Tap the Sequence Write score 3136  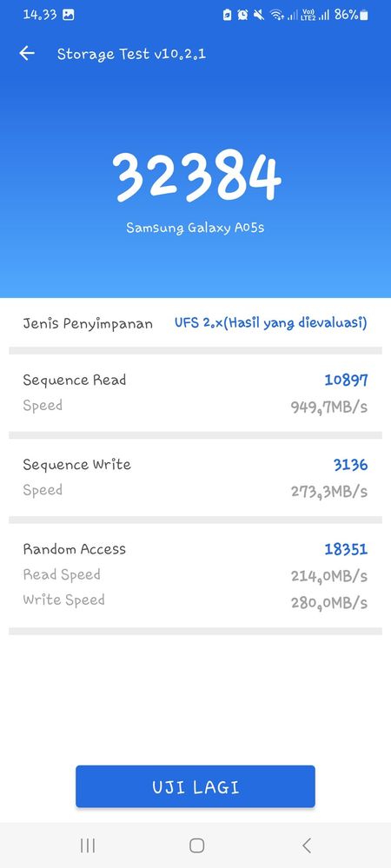(350, 465)
